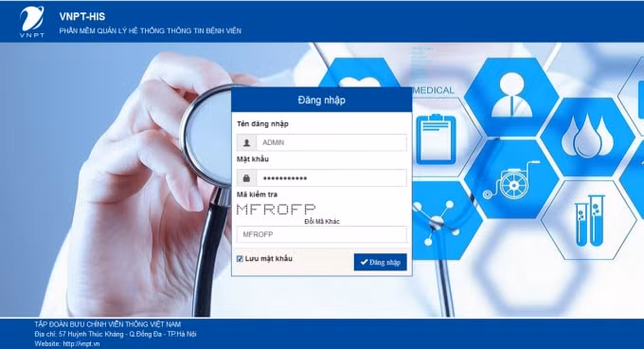
Task: Focus the password input field
Action: click(x=331, y=178)
